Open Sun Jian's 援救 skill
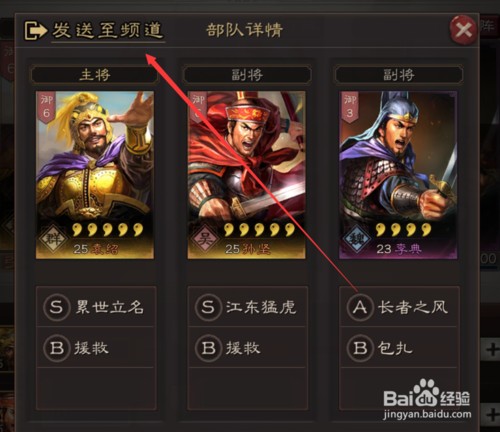500x432 pixels. (247, 348)
